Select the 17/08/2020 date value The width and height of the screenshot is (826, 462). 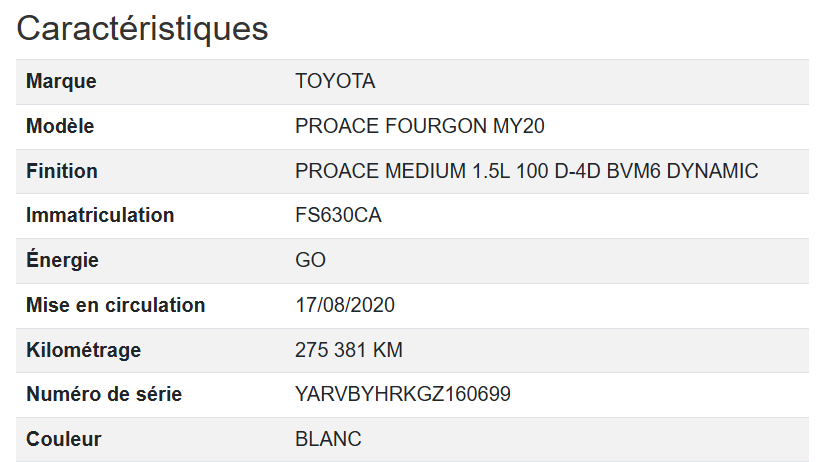click(345, 305)
